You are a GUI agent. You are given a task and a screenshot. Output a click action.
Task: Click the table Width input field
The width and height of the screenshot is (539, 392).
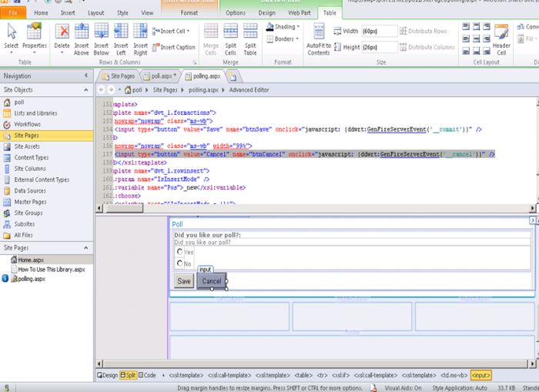[380, 31]
